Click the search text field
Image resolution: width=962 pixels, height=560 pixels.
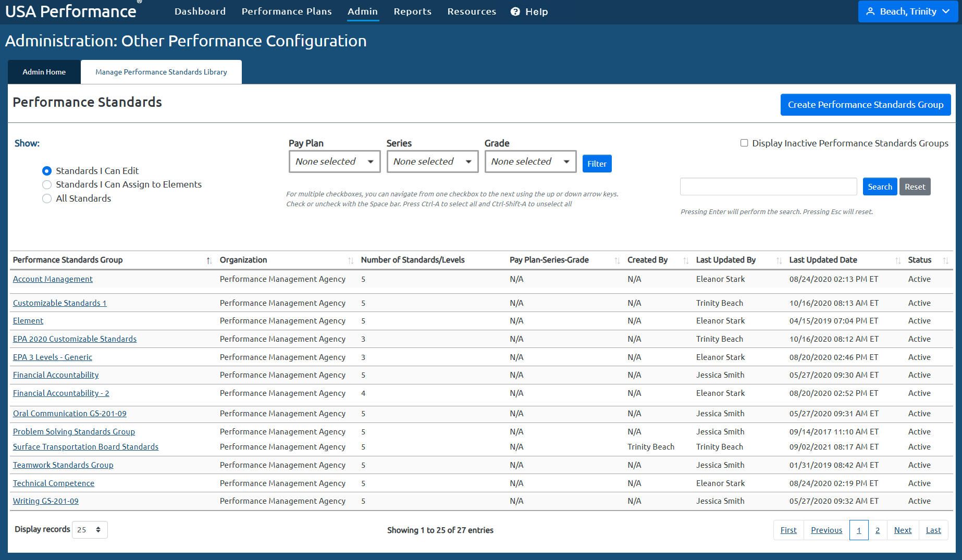point(768,186)
